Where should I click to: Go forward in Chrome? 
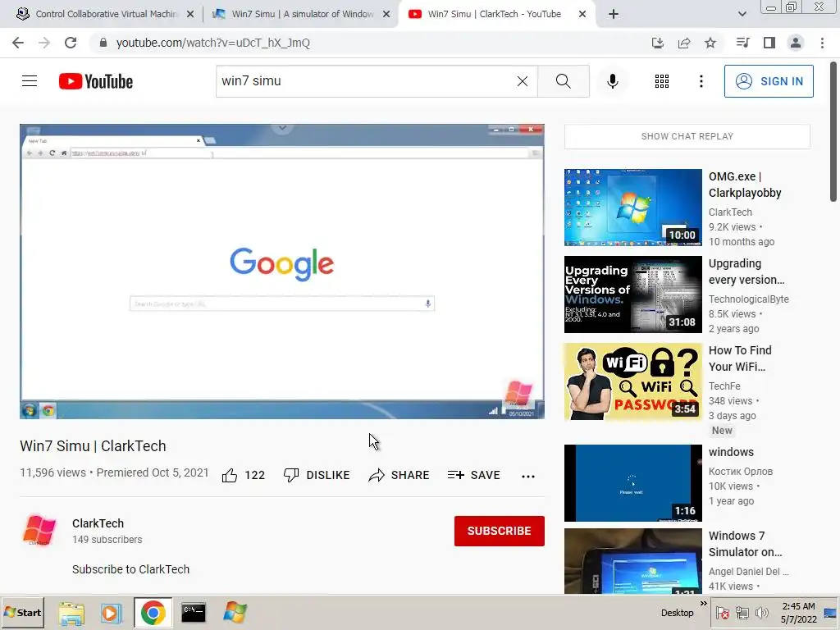click(x=44, y=43)
